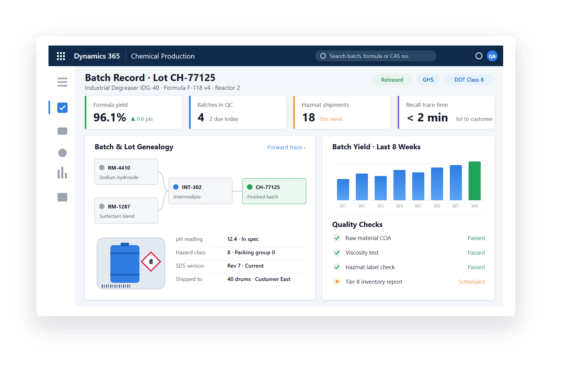
Task: Click the drum barcode strip
Action: (116, 286)
